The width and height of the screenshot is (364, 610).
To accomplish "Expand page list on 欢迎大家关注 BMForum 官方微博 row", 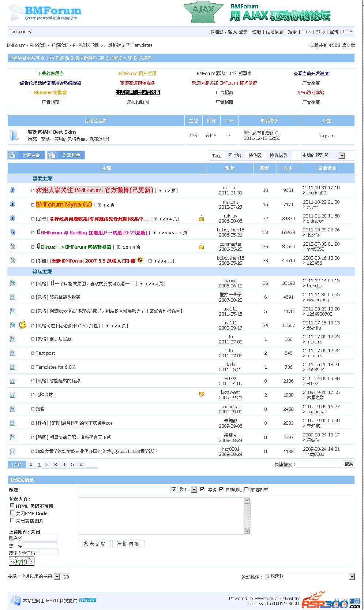I will 160,191.
